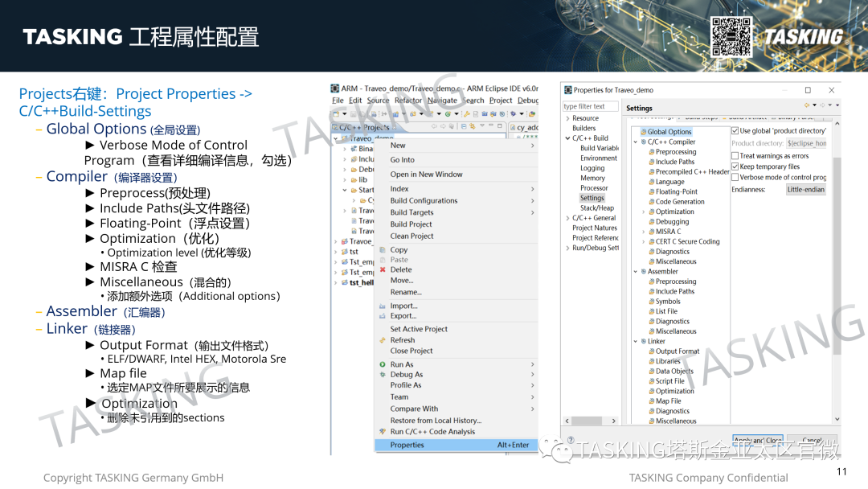Viewport: 868px width, 489px height.
Task: Select Stack/Heap in properties sidebar
Action: coord(596,208)
